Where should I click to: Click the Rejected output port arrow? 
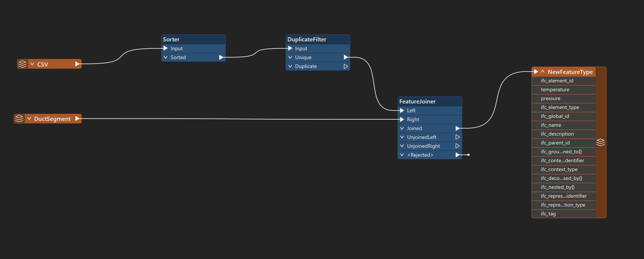457,155
